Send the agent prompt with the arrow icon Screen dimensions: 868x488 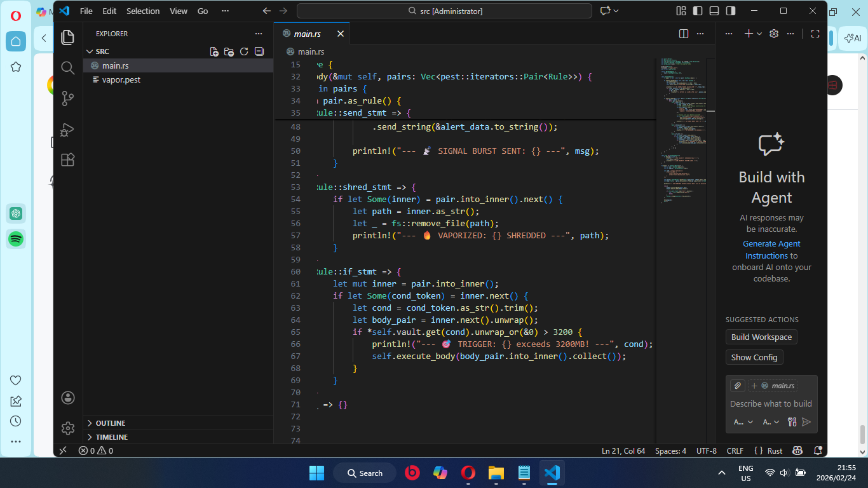[804, 421]
